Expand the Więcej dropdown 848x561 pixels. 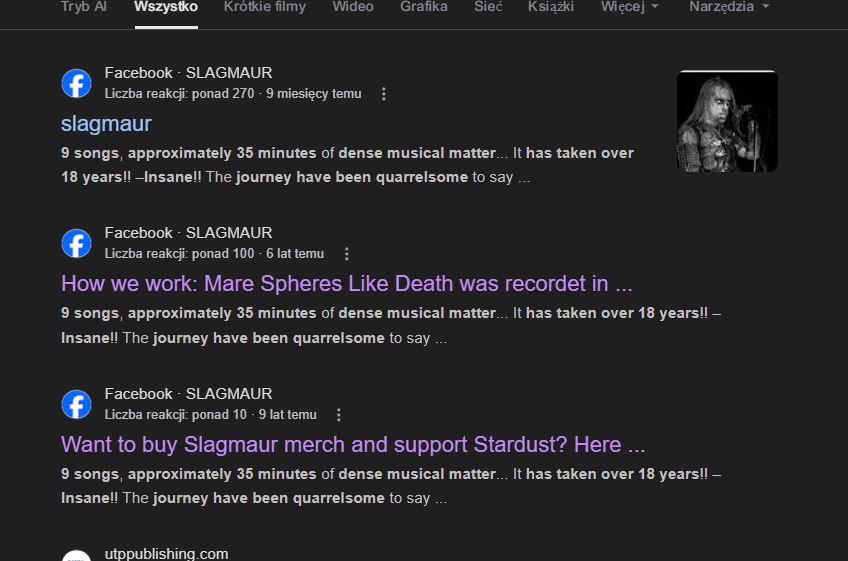[630, 7]
